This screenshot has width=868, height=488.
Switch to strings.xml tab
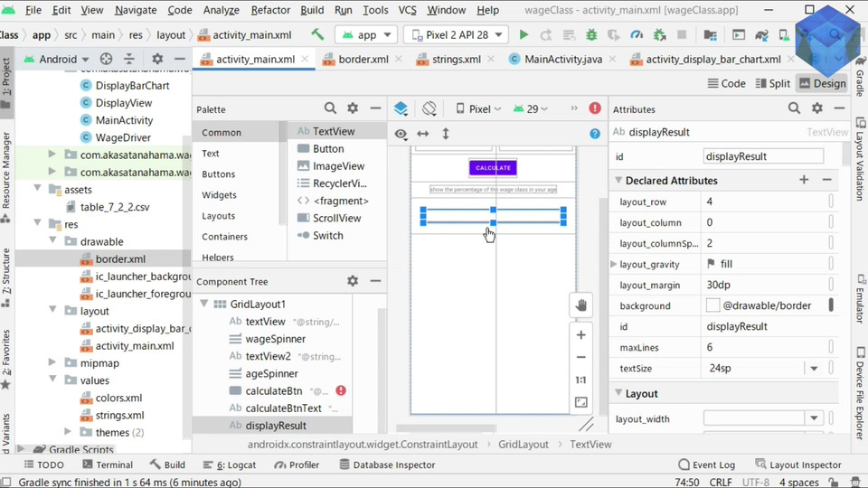pos(456,60)
